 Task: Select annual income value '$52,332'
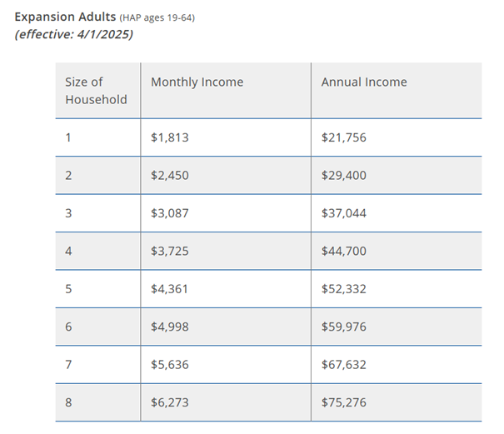343,289
